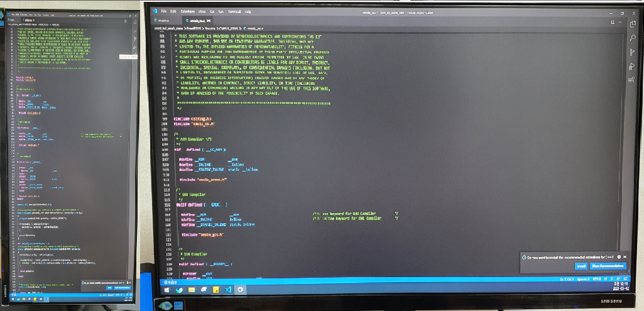644x311 pixels.
Task: Click the #elif defined ( __GNUC__ ) line
Action: (x=202, y=204)
